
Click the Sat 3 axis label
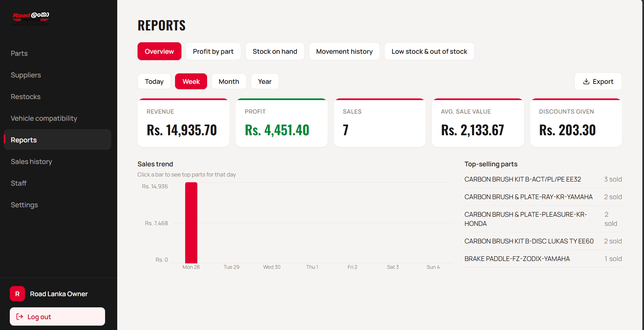[393, 267]
